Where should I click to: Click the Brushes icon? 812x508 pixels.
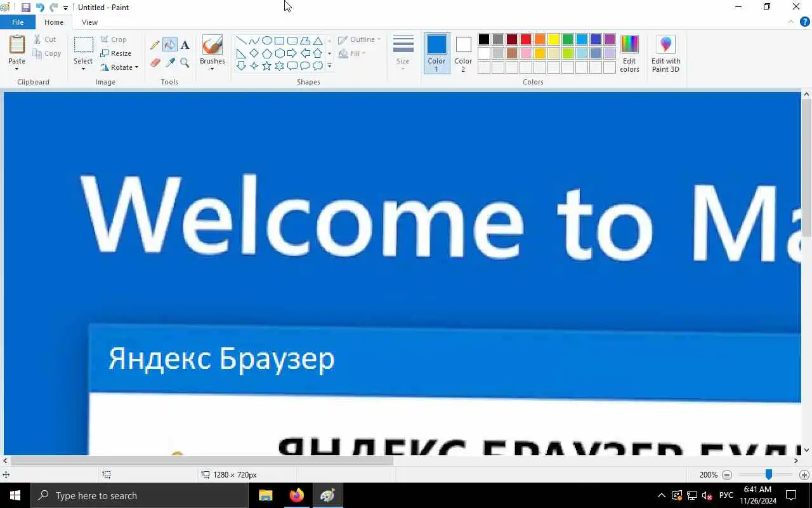click(212, 45)
